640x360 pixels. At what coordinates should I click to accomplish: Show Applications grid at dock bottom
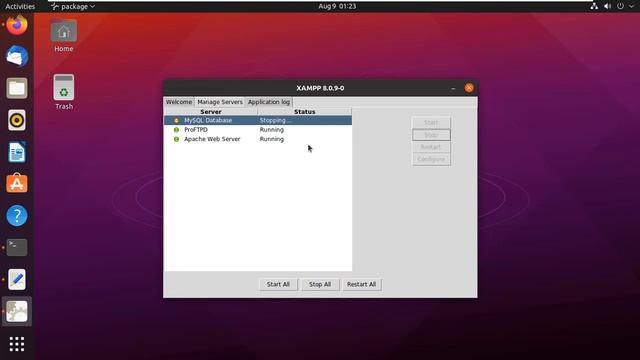(x=17, y=344)
